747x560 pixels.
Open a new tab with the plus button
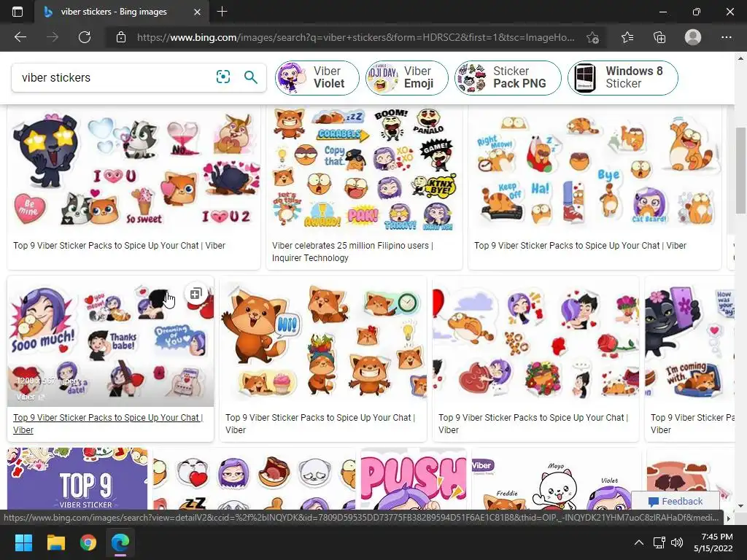click(222, 12)
